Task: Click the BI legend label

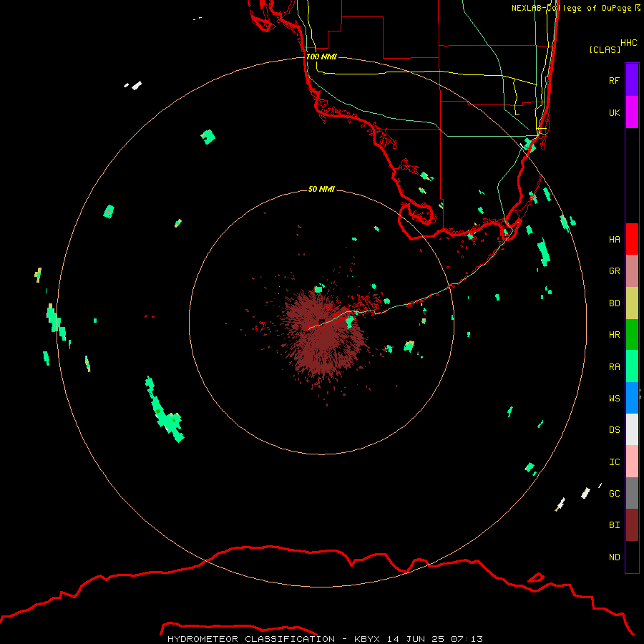Action: pyautogui.click(x=614, y=525)
